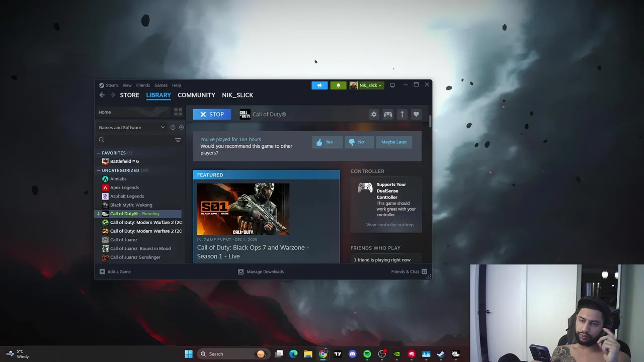The height and width of the screenshot is (362, 644).
Task: Open Steam from the taskbar
Action: (x=441, y=354)
